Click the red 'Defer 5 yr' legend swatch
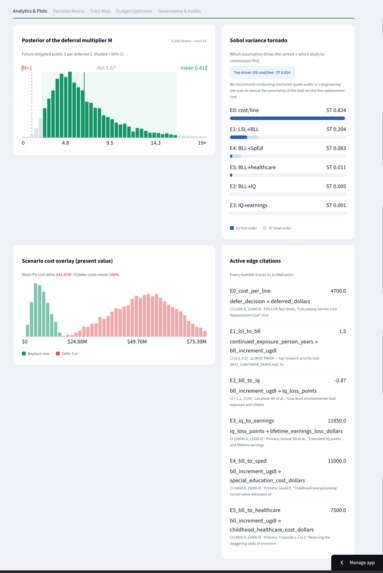The image size is (383, 573). coord(58,353)
